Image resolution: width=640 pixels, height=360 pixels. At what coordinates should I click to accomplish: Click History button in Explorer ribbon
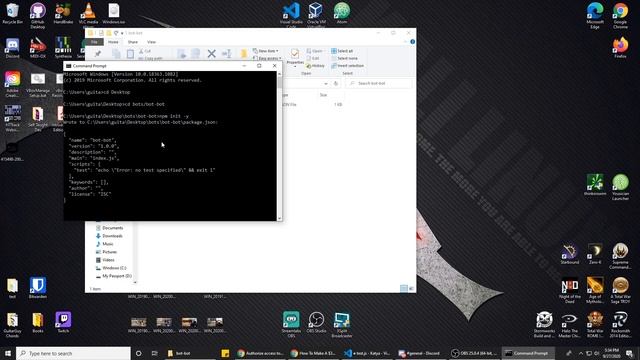click(x=315, y=66)
